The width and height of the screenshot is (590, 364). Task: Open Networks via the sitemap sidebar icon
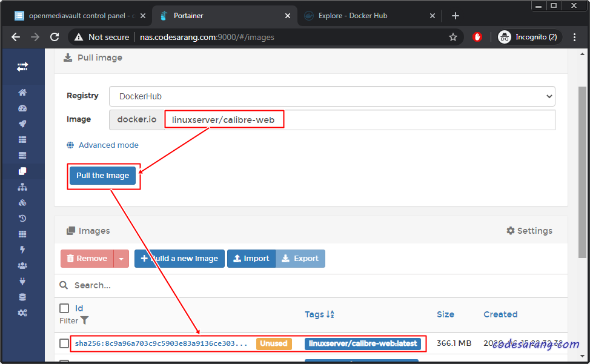22,187
